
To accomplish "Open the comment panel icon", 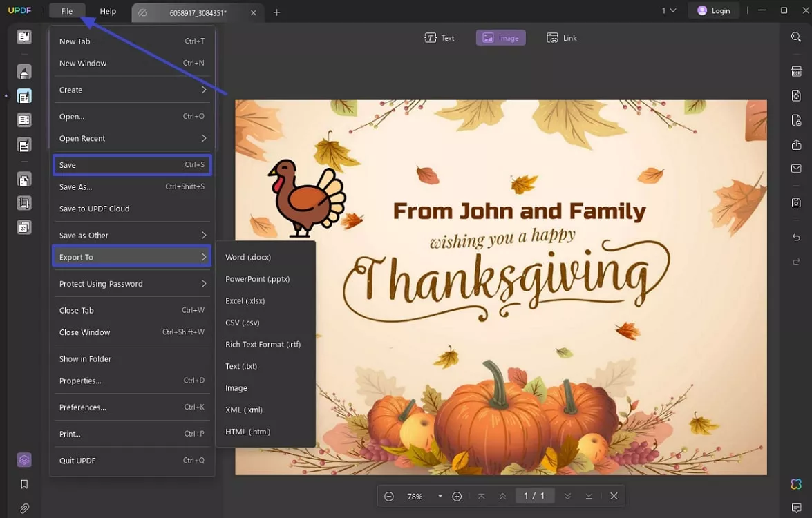I will tap(796, 508).
